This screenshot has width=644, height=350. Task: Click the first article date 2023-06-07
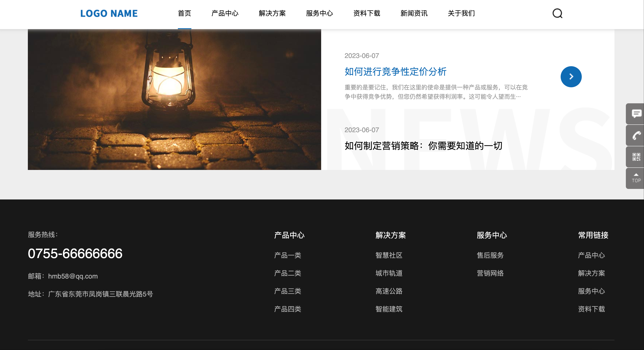(362, 56)
